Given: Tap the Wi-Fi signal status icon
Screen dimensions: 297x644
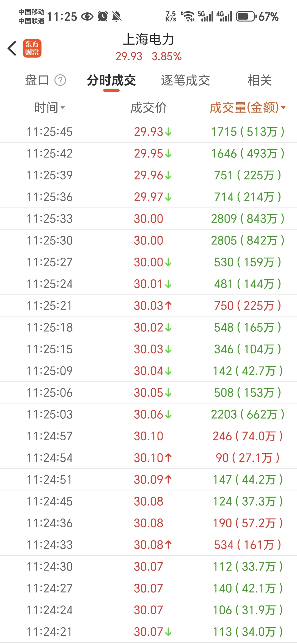Looking at the screenshot, I should tap(188, 16).
